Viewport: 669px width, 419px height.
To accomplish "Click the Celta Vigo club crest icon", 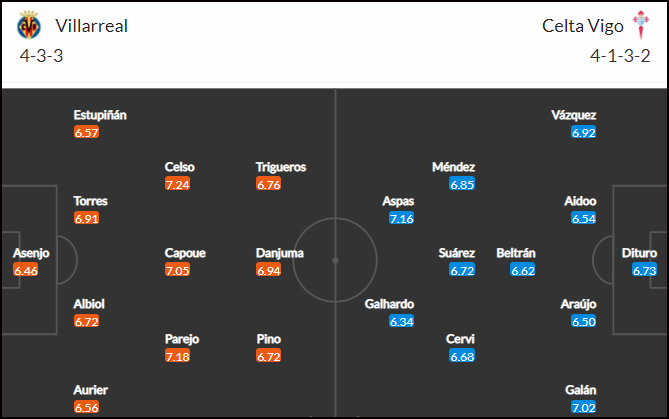I will [x=640, y=25].
